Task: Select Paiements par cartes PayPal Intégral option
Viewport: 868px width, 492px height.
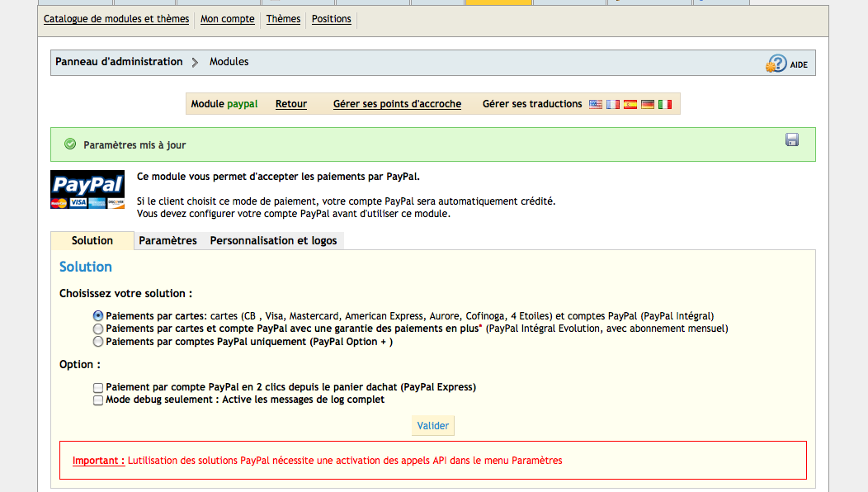Action: tap(98, 316)
